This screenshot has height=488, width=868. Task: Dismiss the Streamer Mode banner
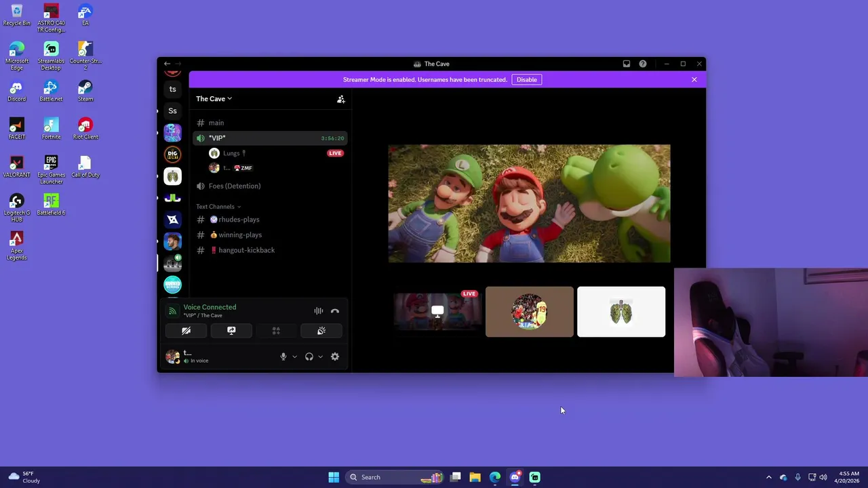tap(694, 79)
